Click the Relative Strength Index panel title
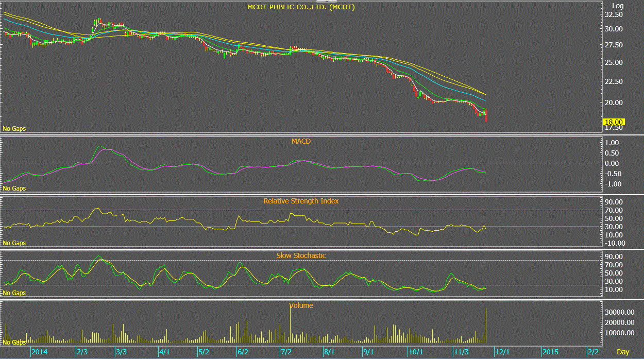The width and height of the screenshot is (644, 359). [x=301, y=201]
